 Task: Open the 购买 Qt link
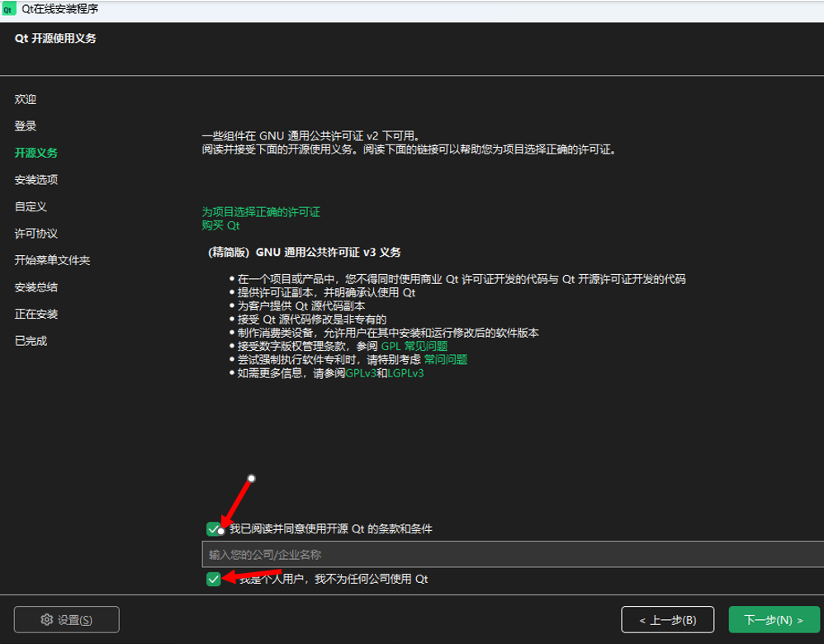click(220, 225)
